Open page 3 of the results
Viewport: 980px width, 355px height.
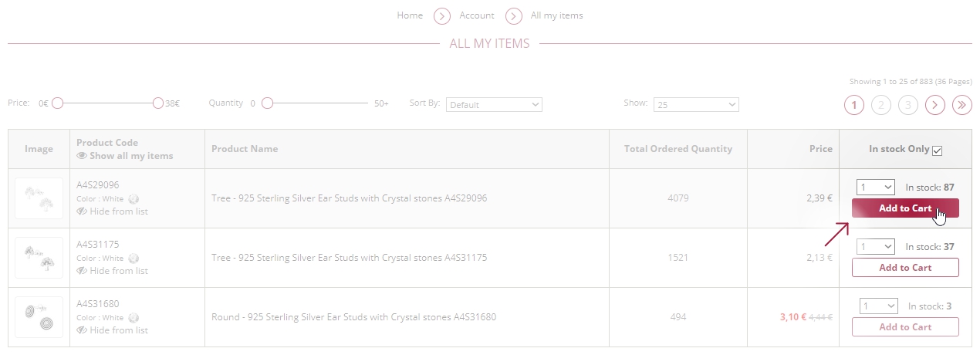[908, 105]
